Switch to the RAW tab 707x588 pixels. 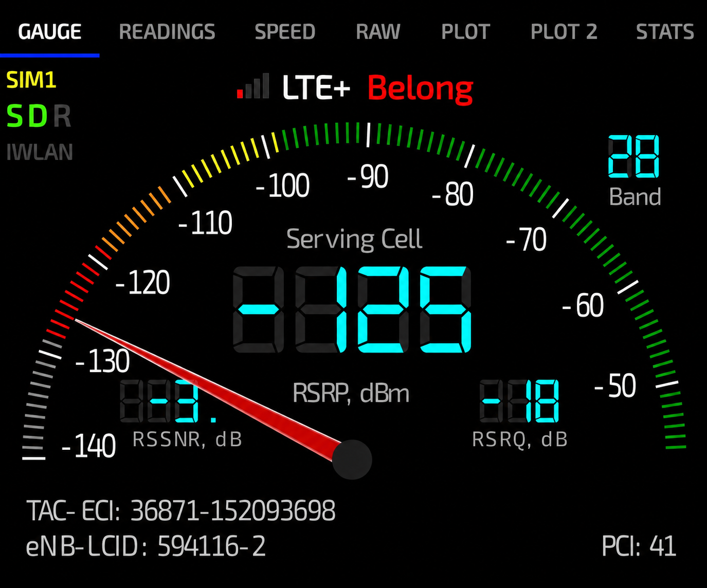pos(378,32)
